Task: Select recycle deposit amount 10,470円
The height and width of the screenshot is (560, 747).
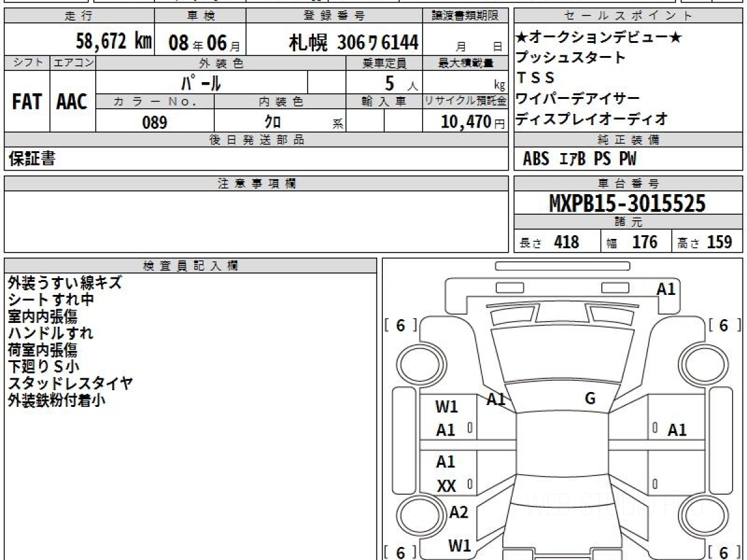Action: pos(473,122)
